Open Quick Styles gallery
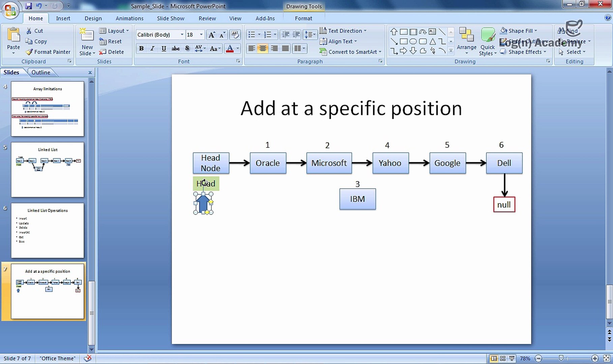 [488, 42]
